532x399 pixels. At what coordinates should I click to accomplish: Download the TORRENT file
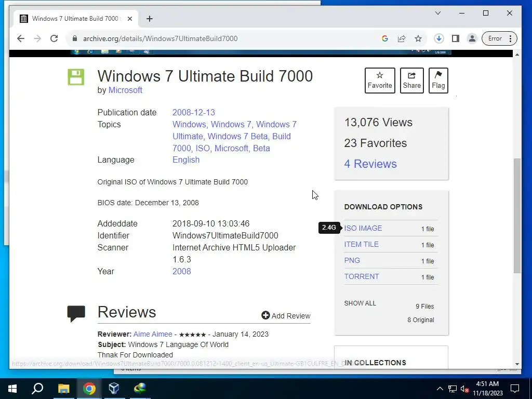coord(362,276)
